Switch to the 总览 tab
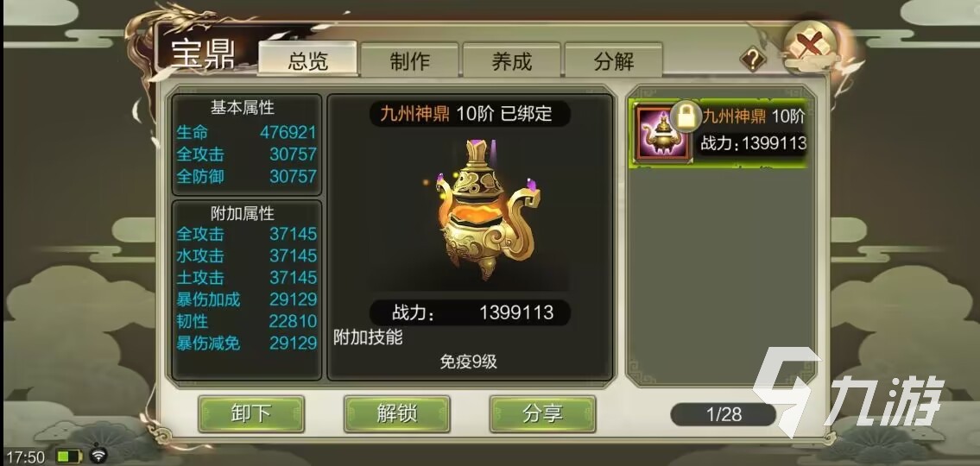The width and height of the screenshot is (980, 466). point(307,60)
